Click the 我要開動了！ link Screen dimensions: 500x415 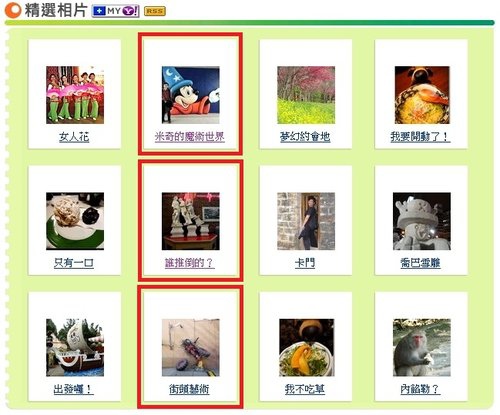pos(420,137)
